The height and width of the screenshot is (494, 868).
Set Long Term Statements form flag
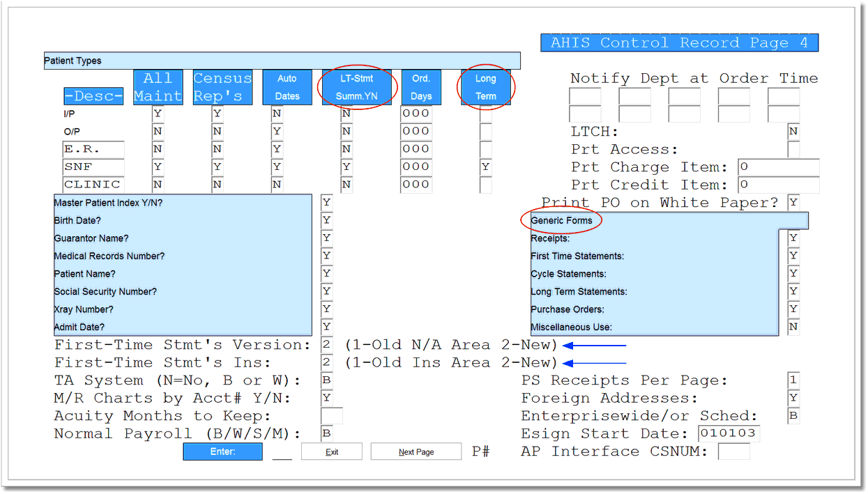coord(793,291)
